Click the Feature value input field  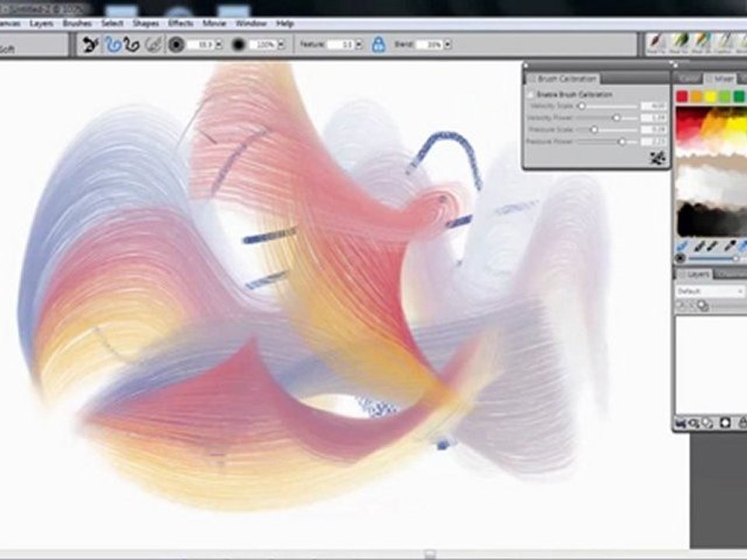click(x=341, y=45)
